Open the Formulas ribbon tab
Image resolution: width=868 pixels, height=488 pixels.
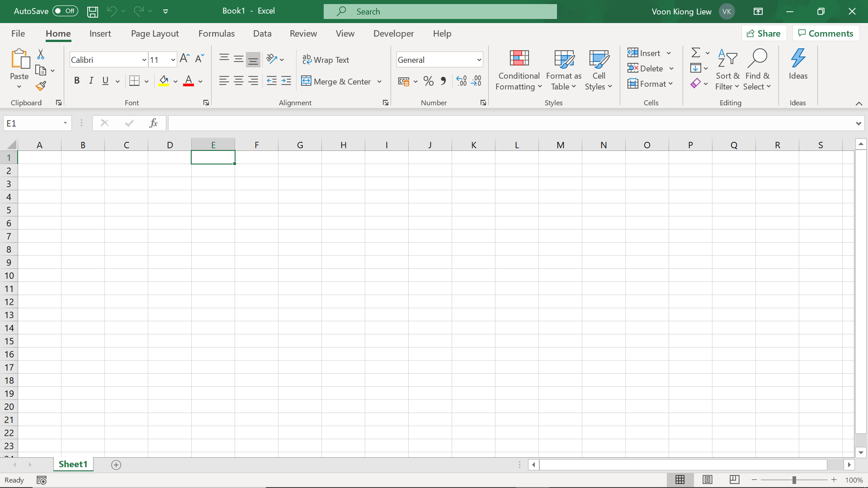tap(216, 33)
